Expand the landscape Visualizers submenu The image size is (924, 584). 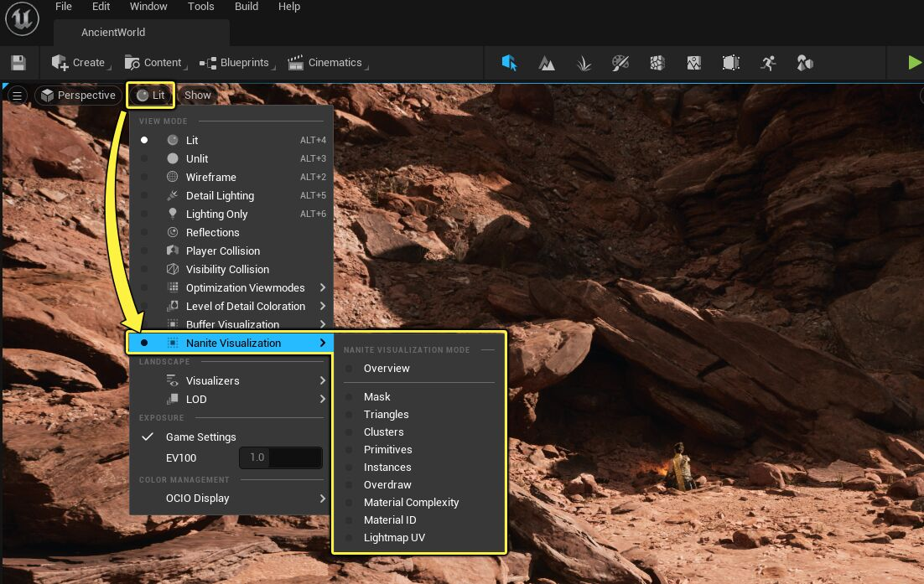[x=231, y=380]
